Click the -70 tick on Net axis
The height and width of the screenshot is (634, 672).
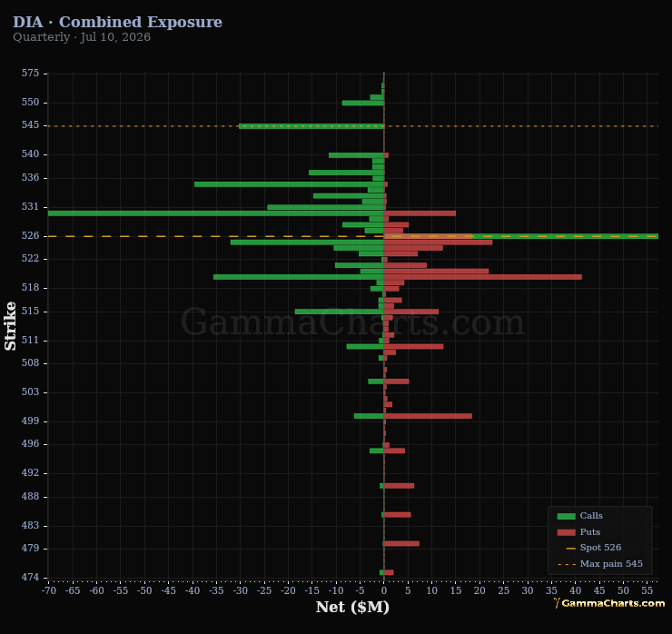click(x=49, y=590)
